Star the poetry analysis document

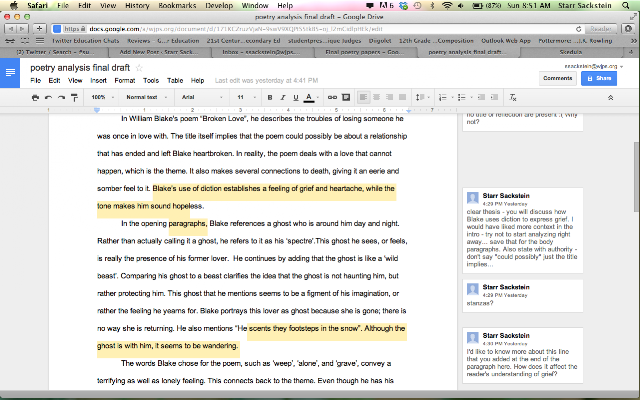coord(139,68)
